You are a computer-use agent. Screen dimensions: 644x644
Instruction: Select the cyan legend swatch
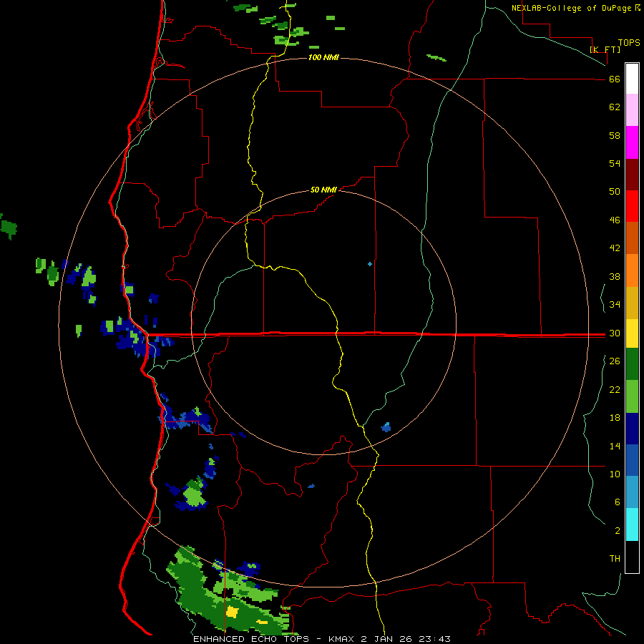(632, 525)
